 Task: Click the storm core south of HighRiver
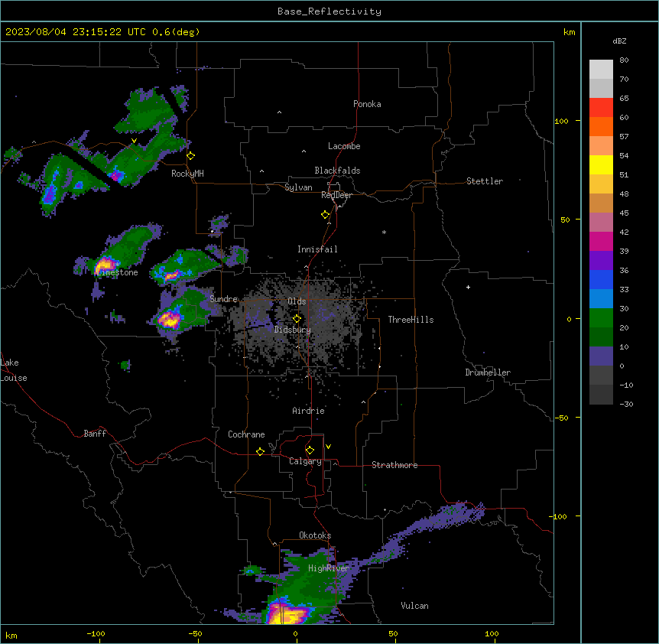click(288, 613)
